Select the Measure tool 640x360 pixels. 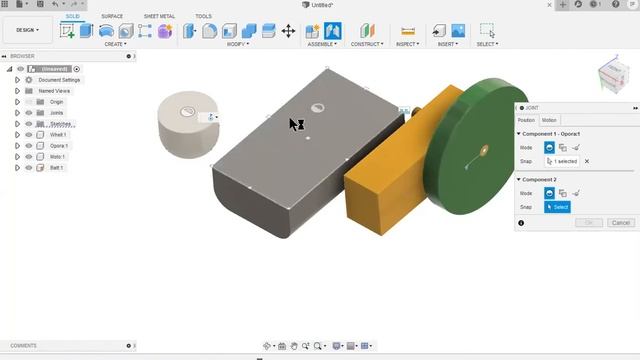pos(408,31)
